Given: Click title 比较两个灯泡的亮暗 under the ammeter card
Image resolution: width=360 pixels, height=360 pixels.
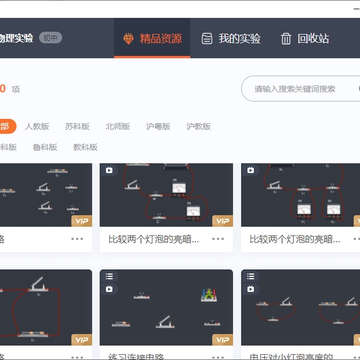Looking at the screenshot, I should pos(154,239).
